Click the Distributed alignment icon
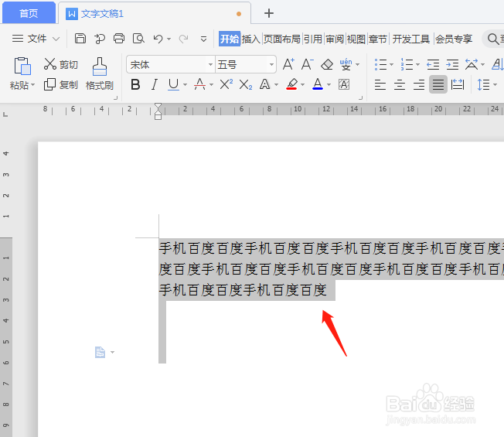This screenshot has width=504, height=437. [x=458, y=84]
